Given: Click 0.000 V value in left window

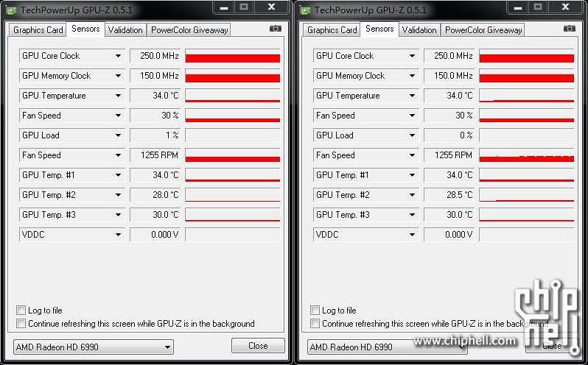Looking at the screenshot, I should pyautogui.click(x=155, y=234).
